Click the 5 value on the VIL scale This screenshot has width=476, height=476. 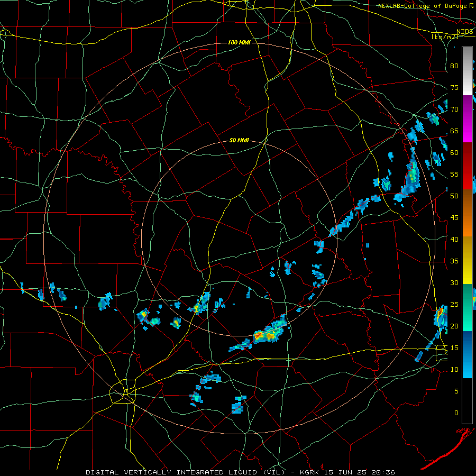[x=456, y=391]
